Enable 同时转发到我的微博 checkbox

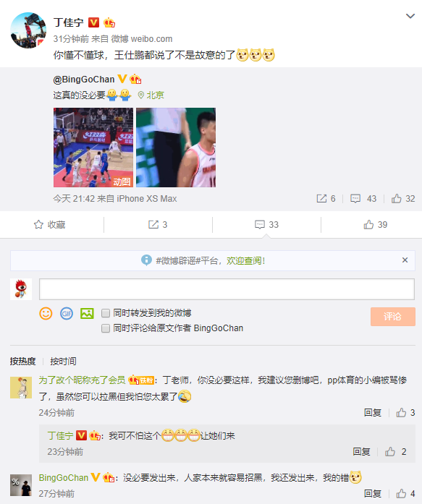[106, 313]
